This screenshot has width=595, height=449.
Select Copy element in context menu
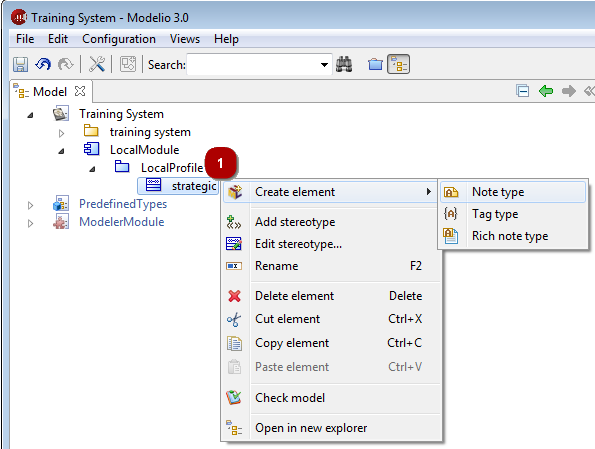[x=332, y=343]
